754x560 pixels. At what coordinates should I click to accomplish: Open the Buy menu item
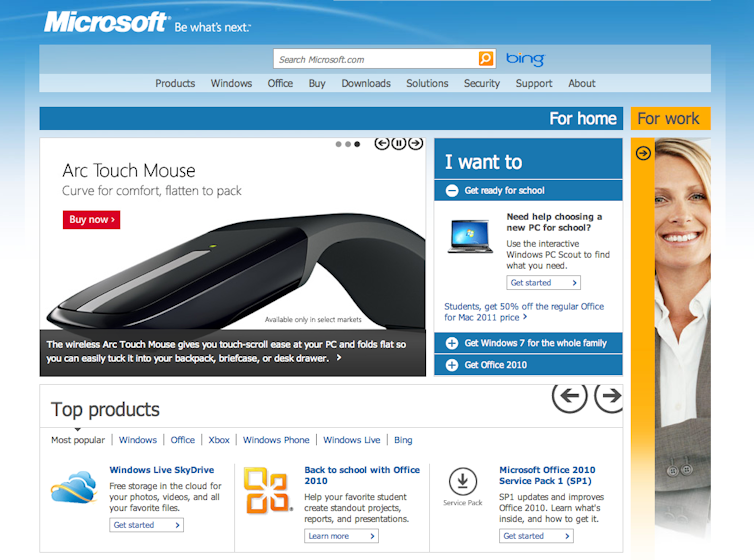pos(317,83)
